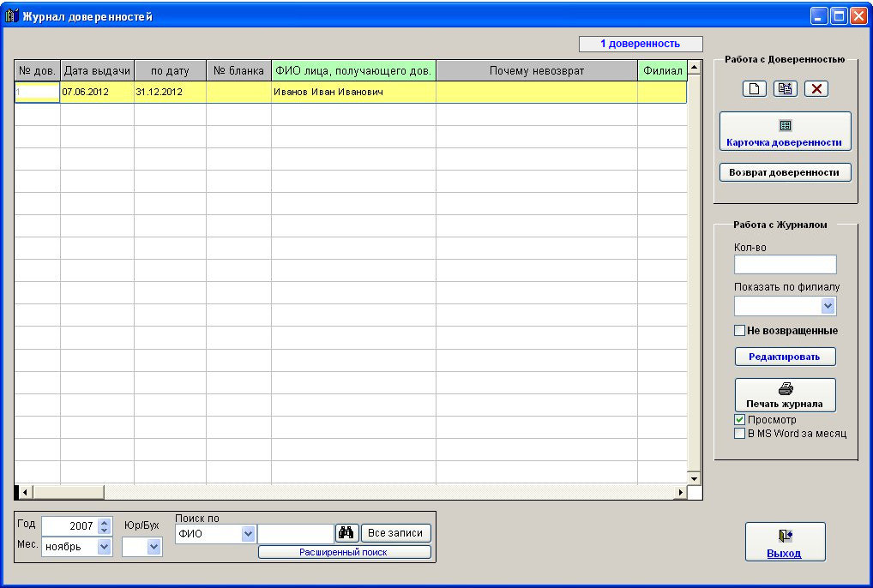The width and height of the screenshot is (873, 588).
Task: Uncheck the Просмотр preview checkbox
Action: [739, 420]
